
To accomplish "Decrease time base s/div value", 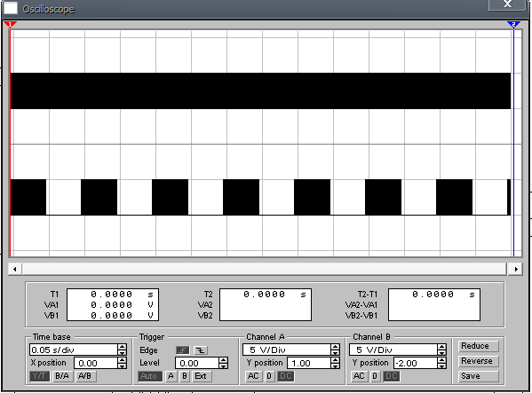I will point(123,352).
